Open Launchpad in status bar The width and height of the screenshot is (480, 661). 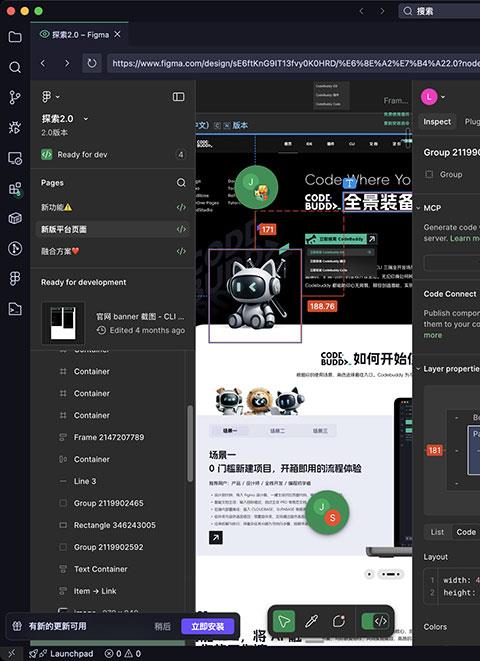(62, 654)
